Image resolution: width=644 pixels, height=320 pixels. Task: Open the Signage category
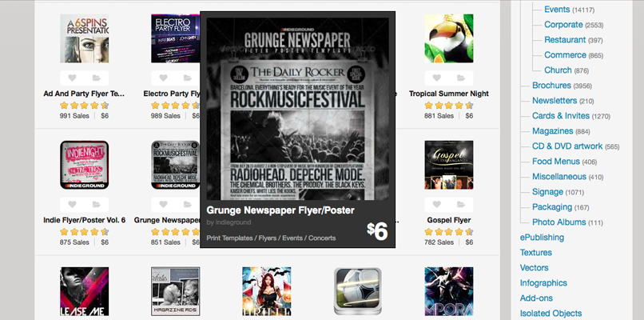pyautogui.click(x=547, y=192)
